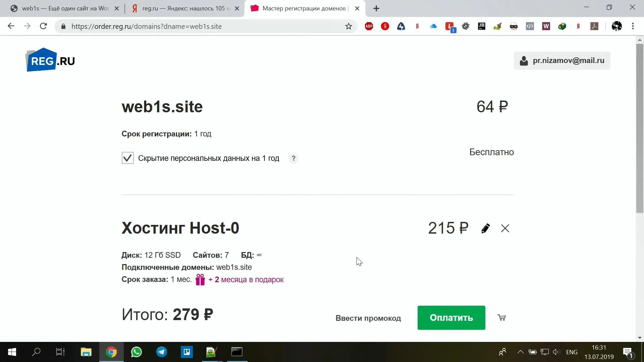This screenshot has width=644, height=362.
Task: Close the Мастер регистрации доменов tab
Action: point(357,8)
